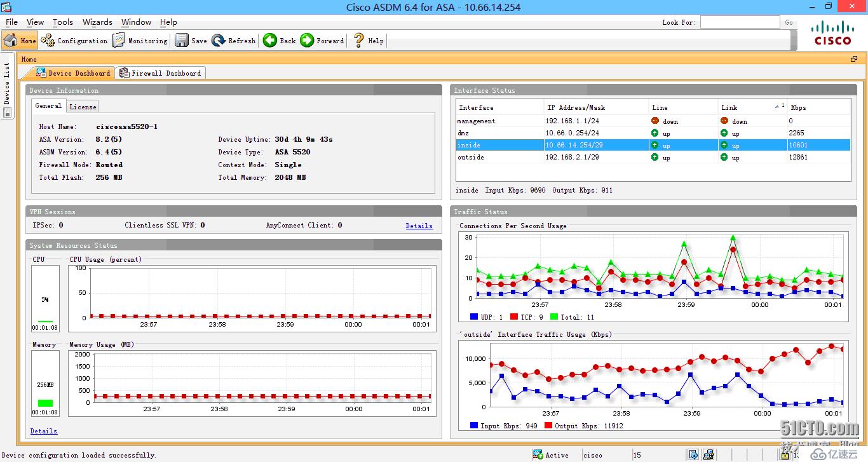Click the Memory 256MB bar gauge
The height and width of the screenshot is (462, 868).
(x=45, y=384)
